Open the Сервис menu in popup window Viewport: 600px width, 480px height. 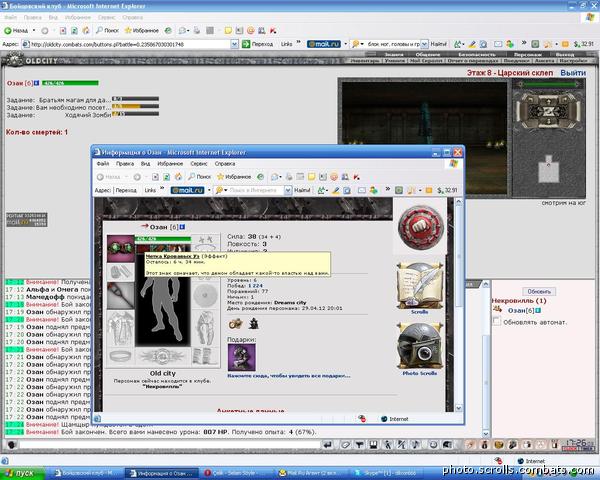pos(199,164)
